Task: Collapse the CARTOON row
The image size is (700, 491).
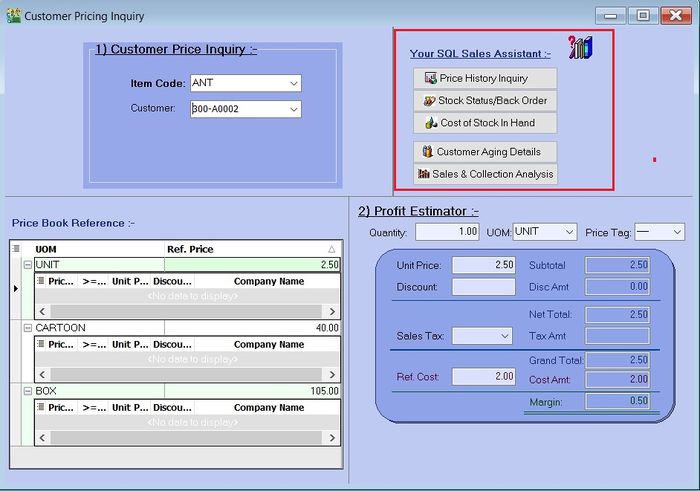Action: [28, 328]
